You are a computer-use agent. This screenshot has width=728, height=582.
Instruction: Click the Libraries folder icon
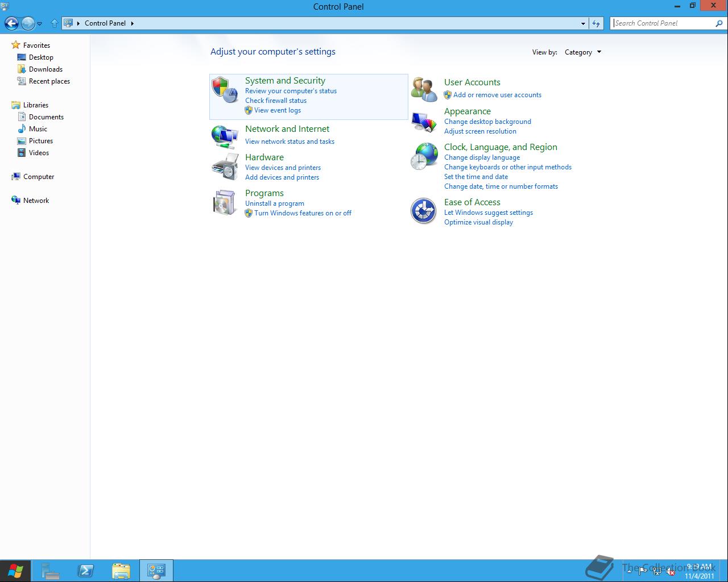(16, 105)
